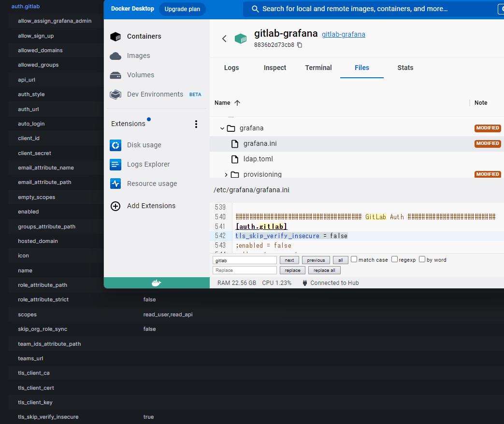This screenshot has height=424, width=504.
Task: Follow the gitlab-grafana container link
Action: coord(343,34)
